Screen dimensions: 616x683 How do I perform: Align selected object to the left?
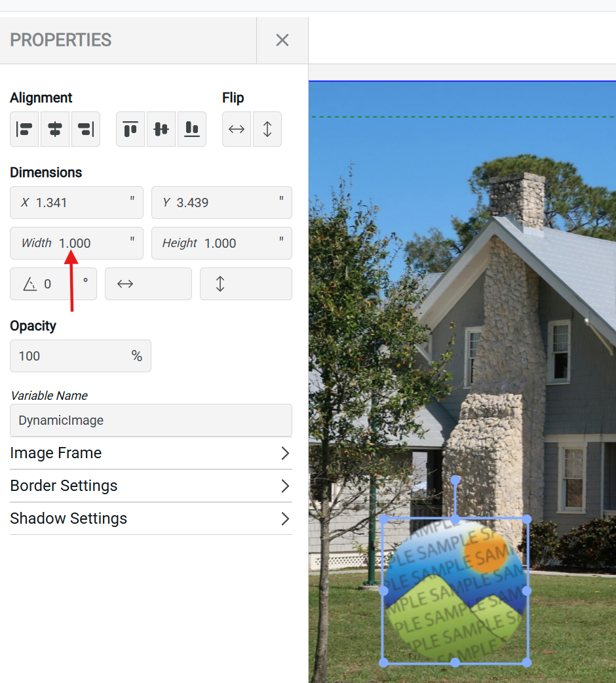click(24, 129)
